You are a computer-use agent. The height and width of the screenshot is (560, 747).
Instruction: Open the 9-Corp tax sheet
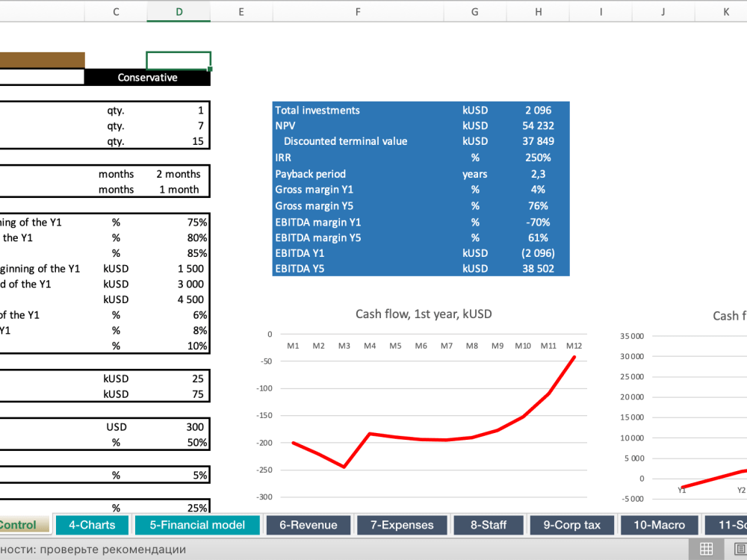pos(571,525)
